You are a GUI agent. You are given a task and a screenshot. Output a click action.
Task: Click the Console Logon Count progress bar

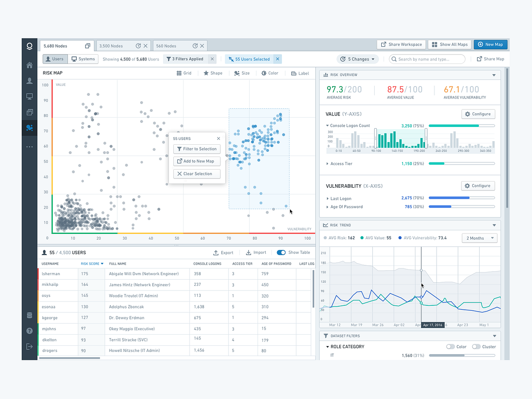(x=462, y=126)
